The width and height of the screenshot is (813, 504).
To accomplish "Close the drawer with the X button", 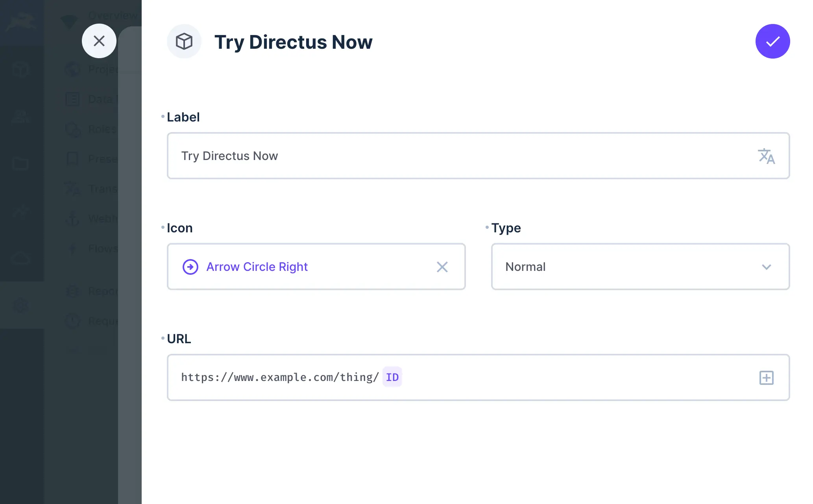I will [x=99, y=41].
